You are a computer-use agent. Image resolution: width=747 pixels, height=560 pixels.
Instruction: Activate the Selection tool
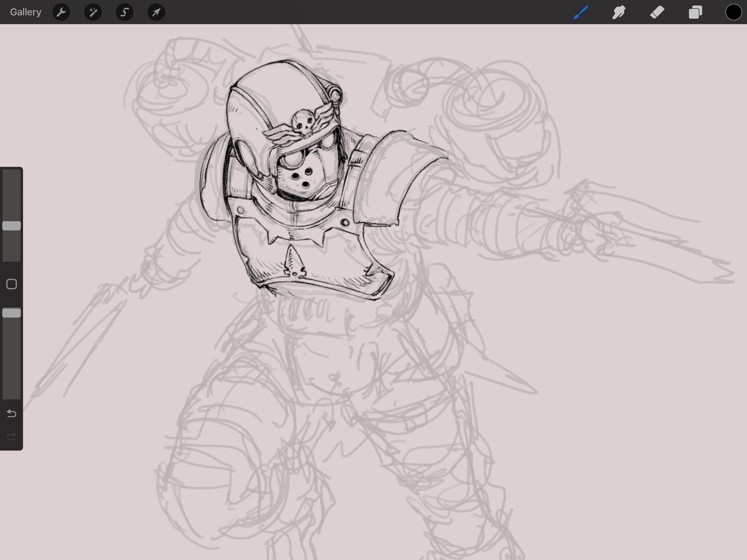tap(125, 12)
